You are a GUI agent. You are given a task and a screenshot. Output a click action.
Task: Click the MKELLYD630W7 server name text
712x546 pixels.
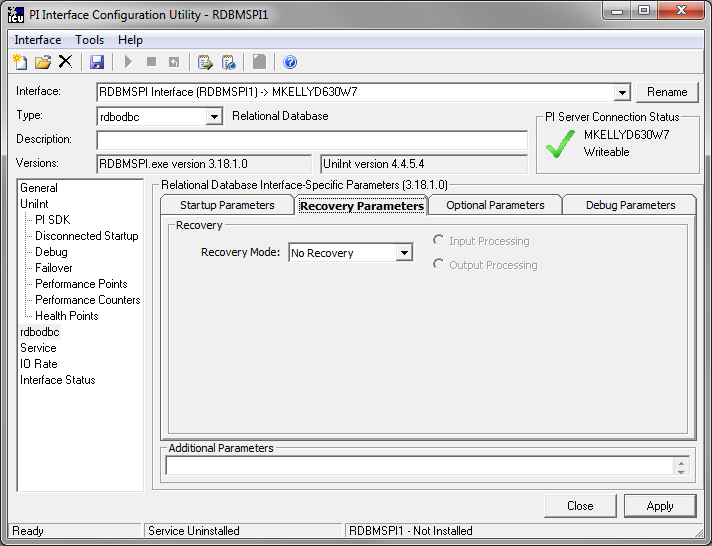(626, 135)
